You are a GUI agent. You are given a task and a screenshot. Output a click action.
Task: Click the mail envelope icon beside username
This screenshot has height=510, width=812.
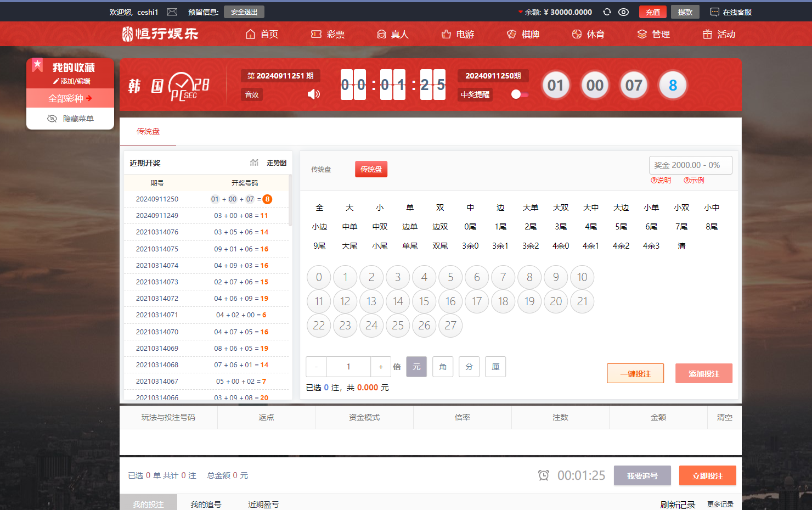[x=172, y=12]
